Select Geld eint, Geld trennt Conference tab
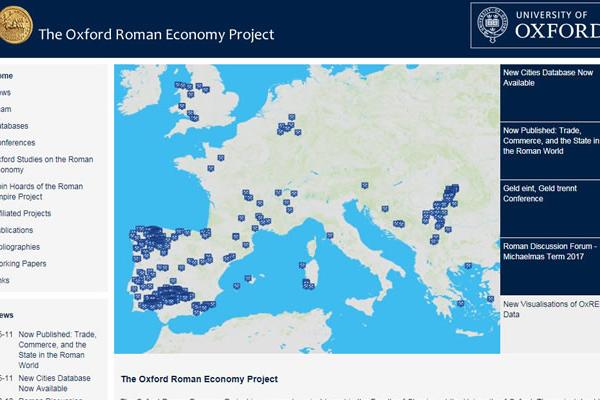Screen dimensions: 600x400 pyautogui.click(x=550, y=208)
